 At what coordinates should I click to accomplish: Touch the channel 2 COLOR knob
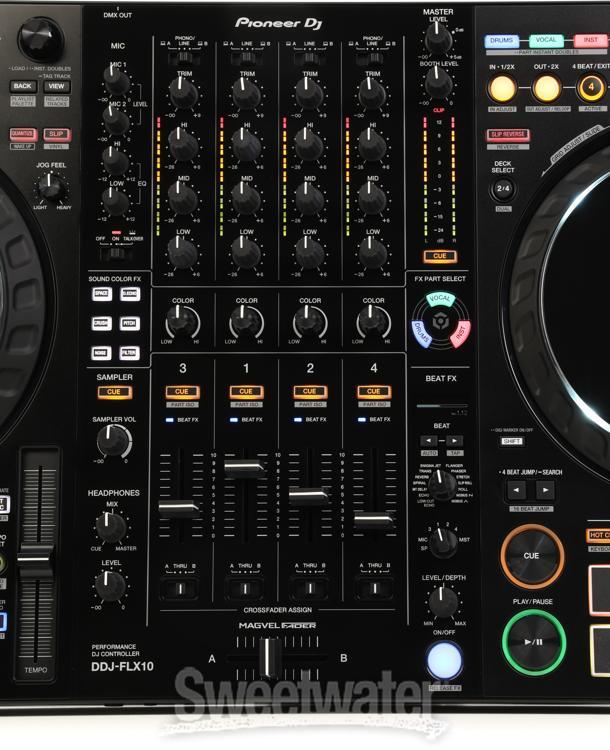point(310,323)
